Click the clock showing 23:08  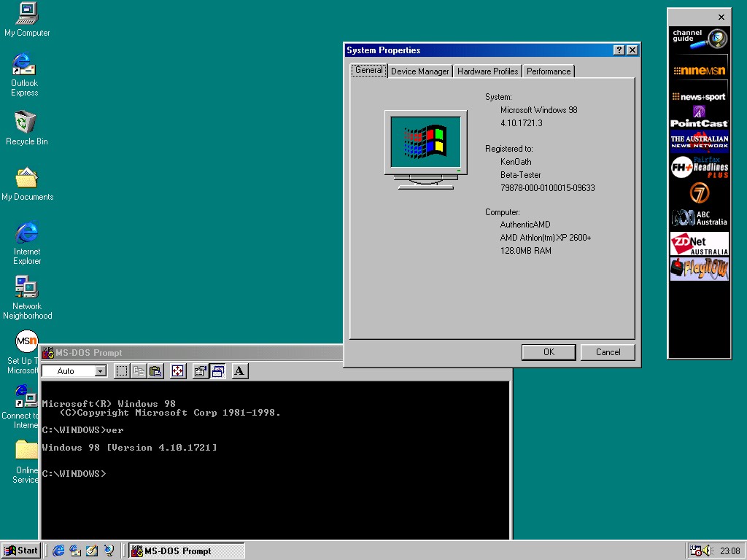[729, 551]
